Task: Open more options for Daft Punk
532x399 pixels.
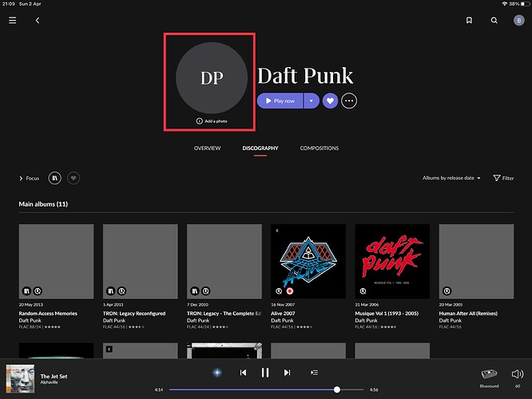Action: tap(349, 101)
